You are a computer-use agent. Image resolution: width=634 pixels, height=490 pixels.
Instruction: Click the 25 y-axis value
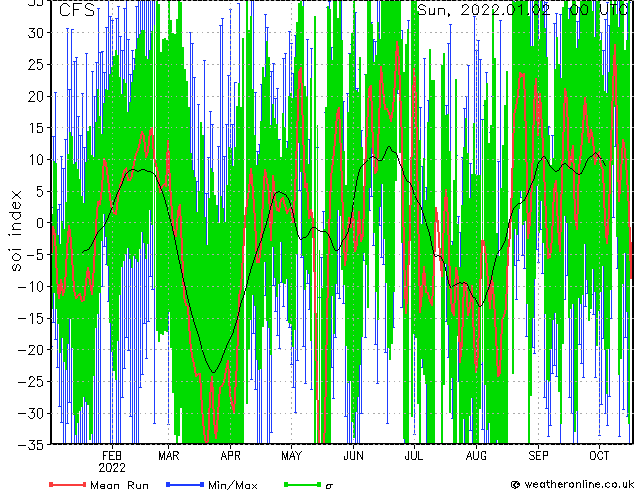37,65
